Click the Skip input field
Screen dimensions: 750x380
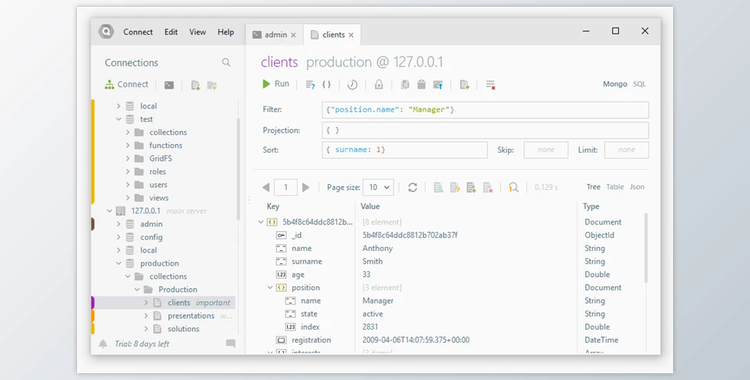(x=546, y=150)
